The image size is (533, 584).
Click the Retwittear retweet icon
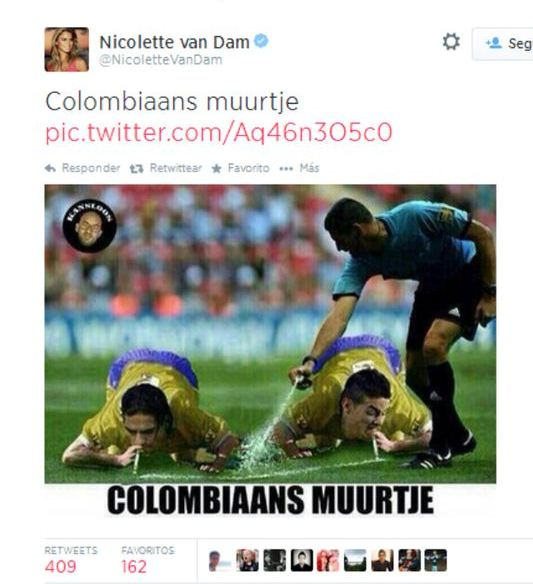136,169
